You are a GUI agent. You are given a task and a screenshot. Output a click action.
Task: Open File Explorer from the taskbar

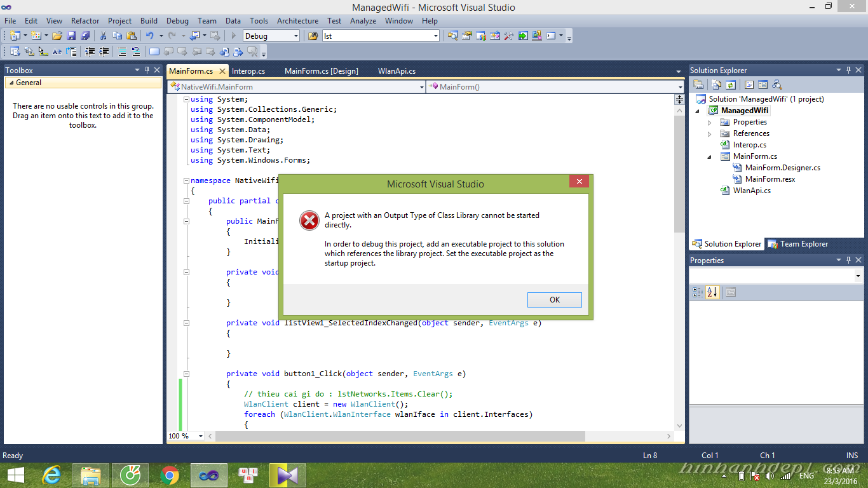[90, 475]
